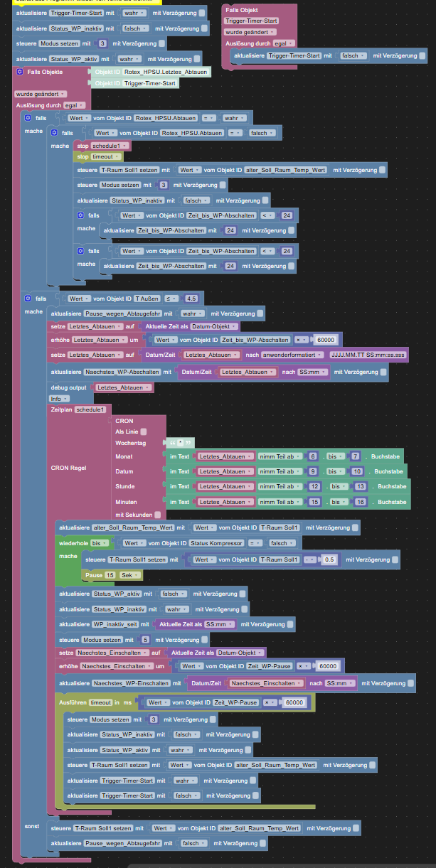Screen dimensions: 436x868
Task: Click the 60000 field in erhöhe Letztes_Abtauen row
Action: tap(326, 340)
